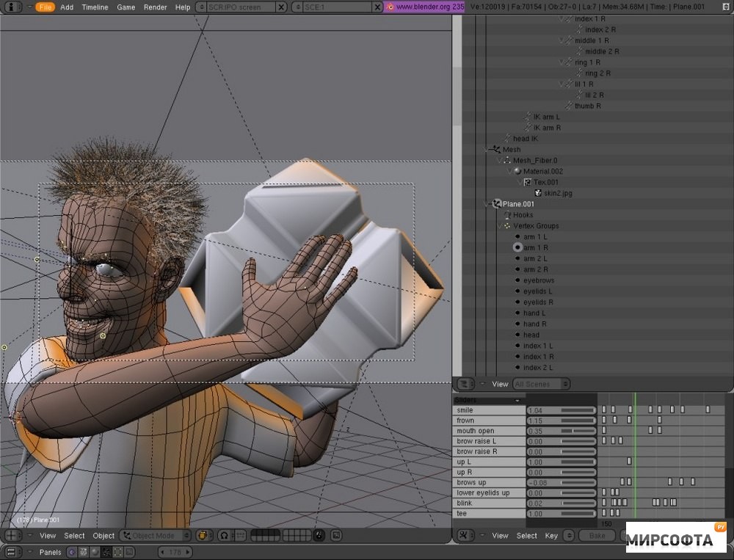Open the Key menu in Action editor
The width and height of the screenshot is (734, 560).
tap(551, 535)
